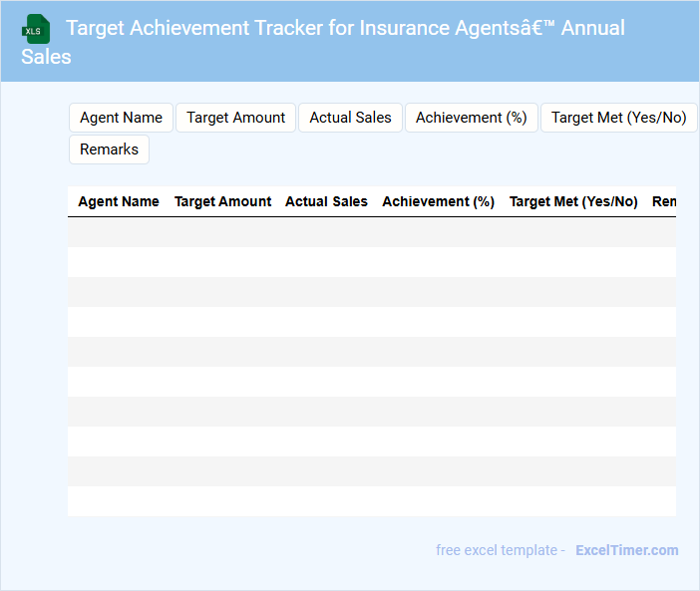Screen dimensions: 700x591
Task: Click first empty cell under Agent Name
Action: point(119,232)
